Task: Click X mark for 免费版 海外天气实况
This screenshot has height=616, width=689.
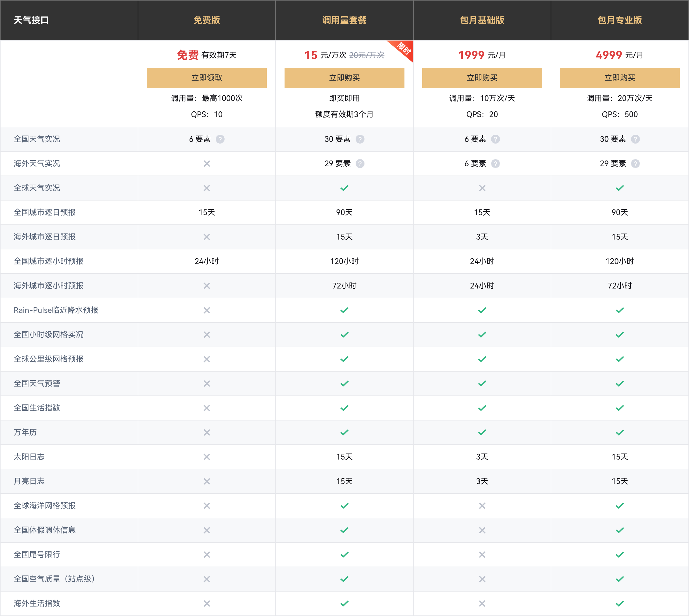Action: click(x=207, y=164)
